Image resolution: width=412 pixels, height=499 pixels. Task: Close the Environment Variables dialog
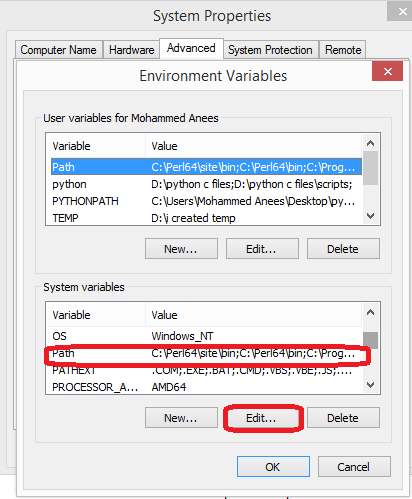pos(387,71)
